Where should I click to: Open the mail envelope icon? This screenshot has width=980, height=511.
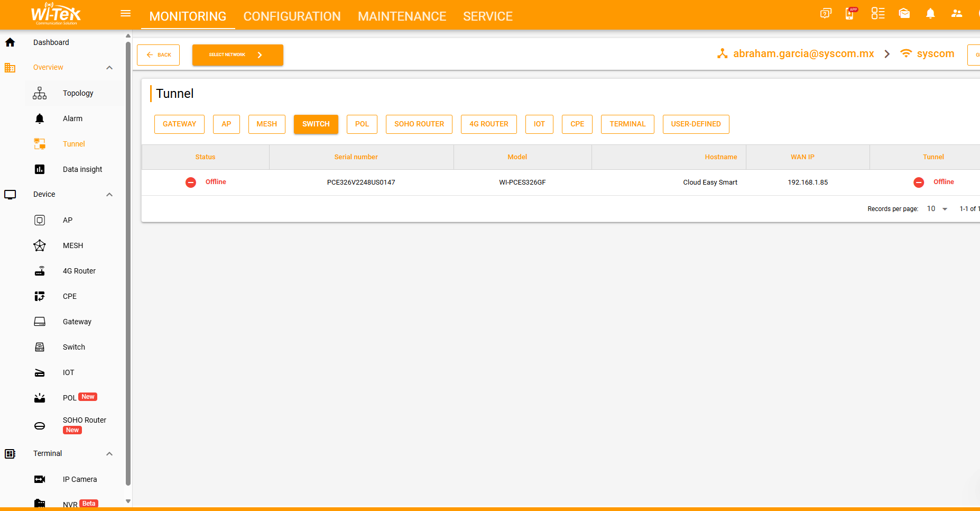coord(904,13)
